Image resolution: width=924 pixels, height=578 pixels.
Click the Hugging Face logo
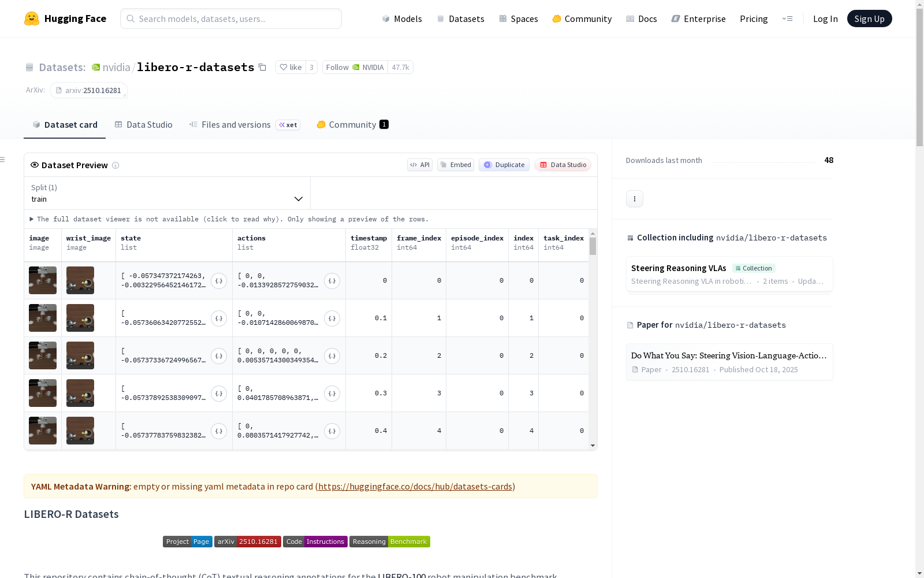pos(65,18)
